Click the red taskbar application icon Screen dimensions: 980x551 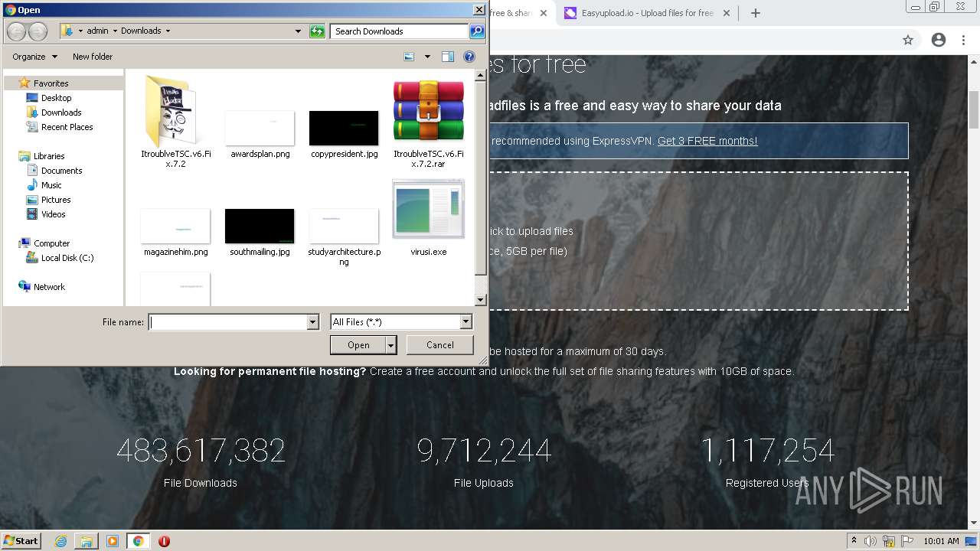(164, 541)
